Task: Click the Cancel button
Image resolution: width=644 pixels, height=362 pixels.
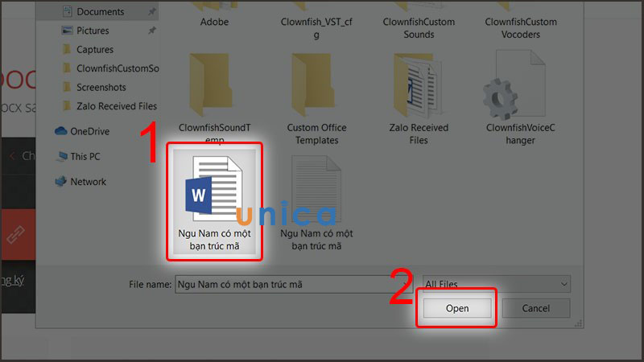Action: tap(535, 308)
